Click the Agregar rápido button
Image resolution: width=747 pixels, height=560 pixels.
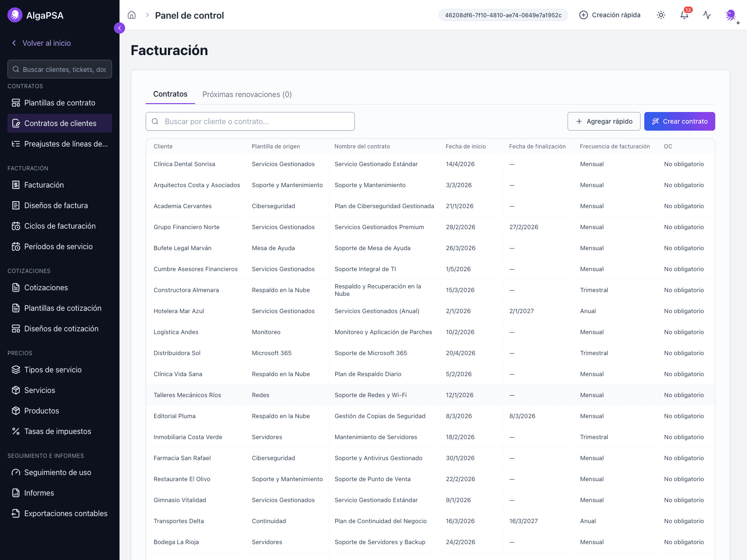[x=604, y=121]
